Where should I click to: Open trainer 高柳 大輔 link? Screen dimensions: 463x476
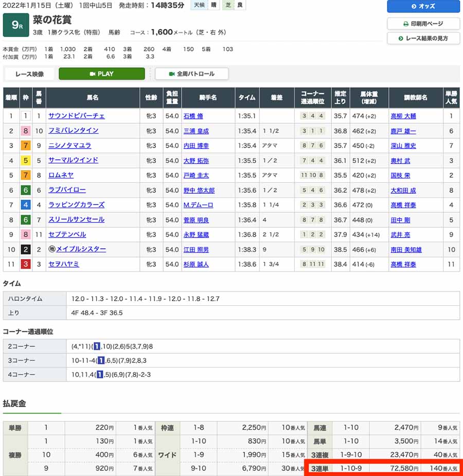[403, 116]
